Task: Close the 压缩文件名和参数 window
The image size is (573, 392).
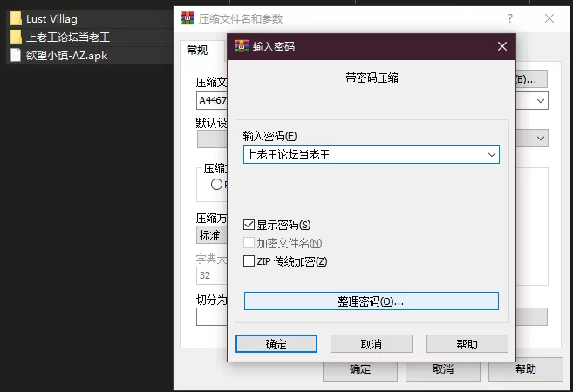Action: (549, 18)
